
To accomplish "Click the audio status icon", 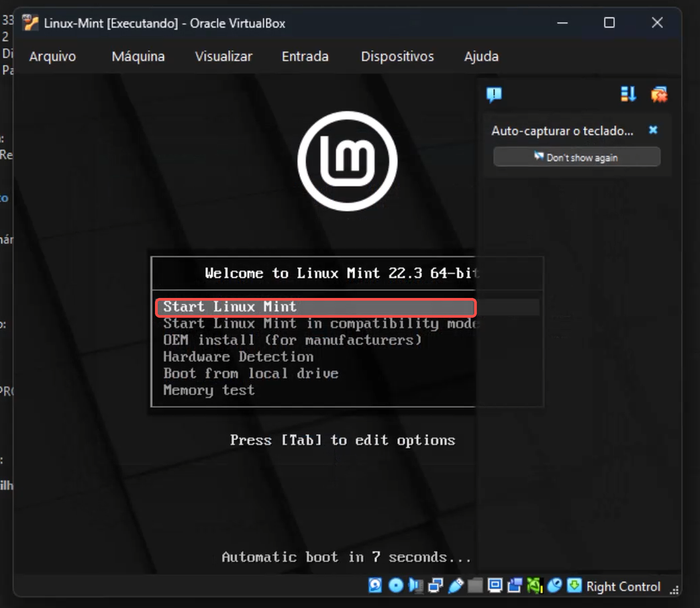I will (x=415, y=585).
